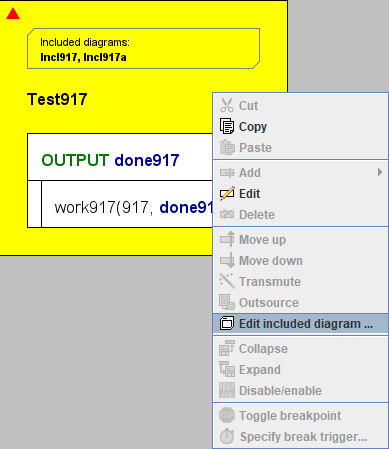Choose Expand from the menu
389x449 pixels.
(300, 369)
